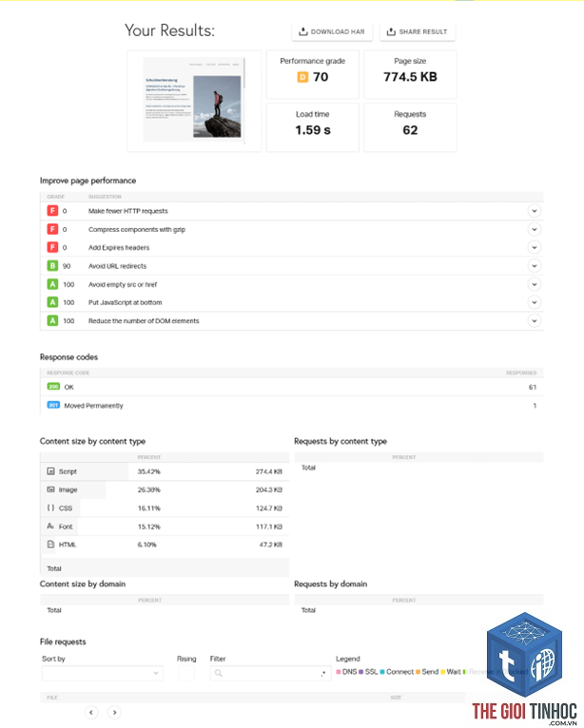Click the Share Result button
This screenshot has width=584, height=728.
click(x=418, y=31)
